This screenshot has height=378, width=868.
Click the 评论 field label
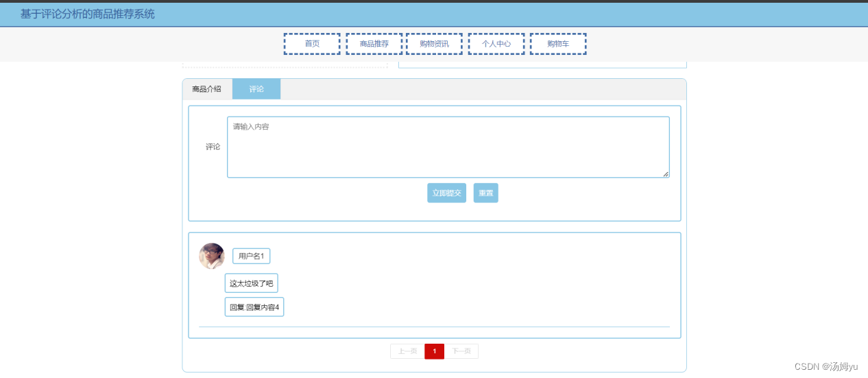point(213,147)
